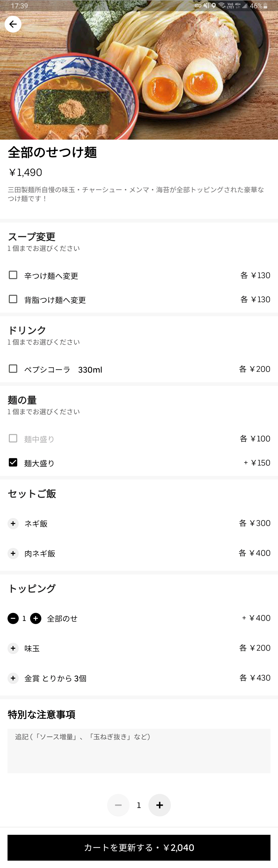The image size is (278, 868).
Task: Tap the 全部のせつけ麺 title
Action: 52,152
